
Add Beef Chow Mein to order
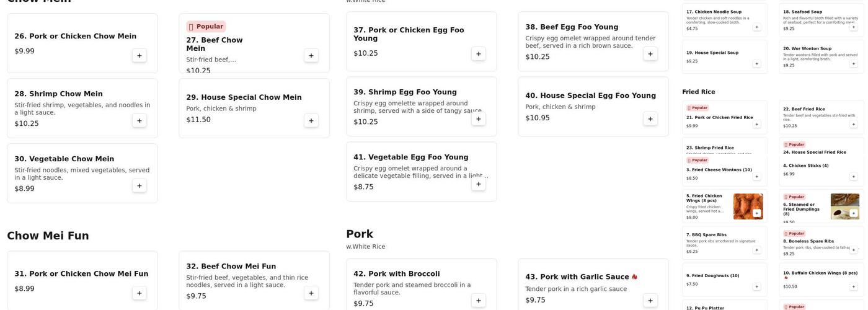click(x=311, y=56)
